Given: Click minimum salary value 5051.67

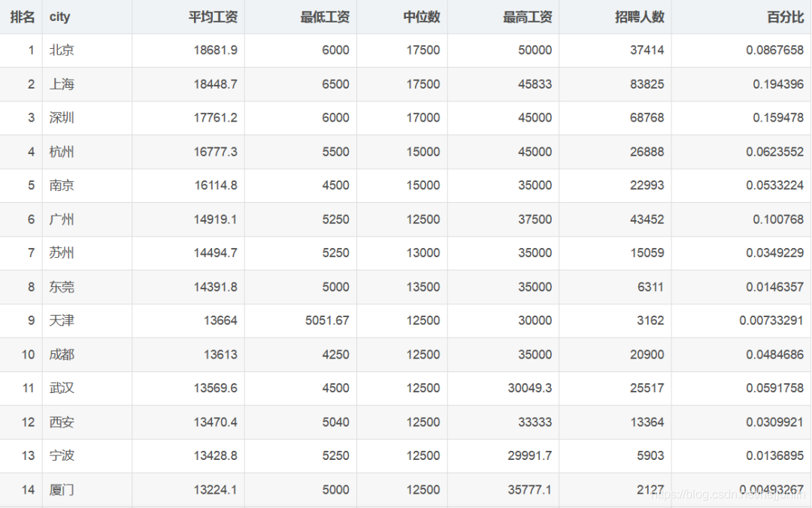Looking at the screenshot, I should (x=327, y=321).
